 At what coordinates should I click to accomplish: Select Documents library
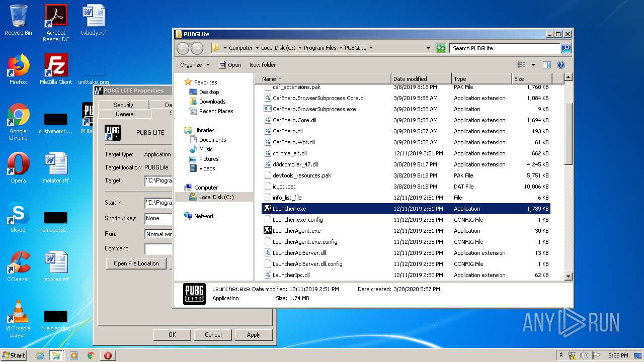click(212, 140)
